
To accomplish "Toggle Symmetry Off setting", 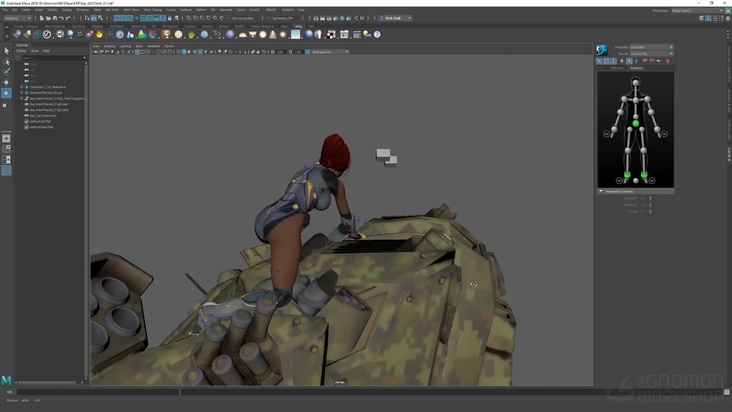I will click(x=282, y=18).
